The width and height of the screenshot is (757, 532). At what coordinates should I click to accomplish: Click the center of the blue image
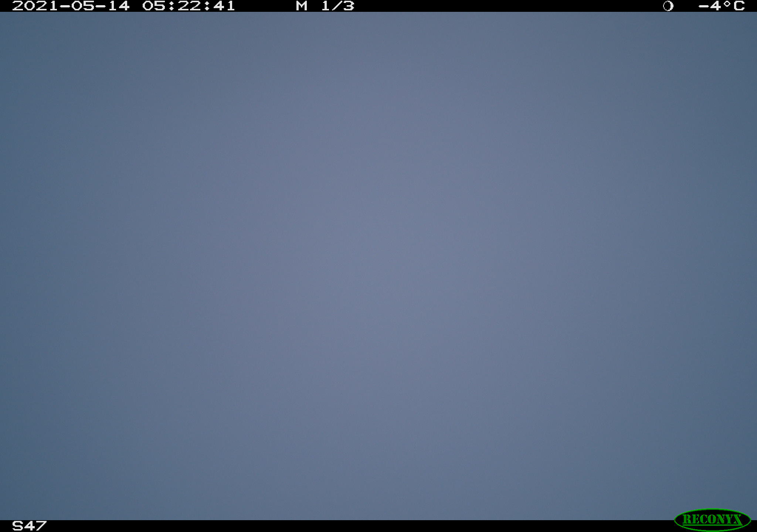[378, 266]
